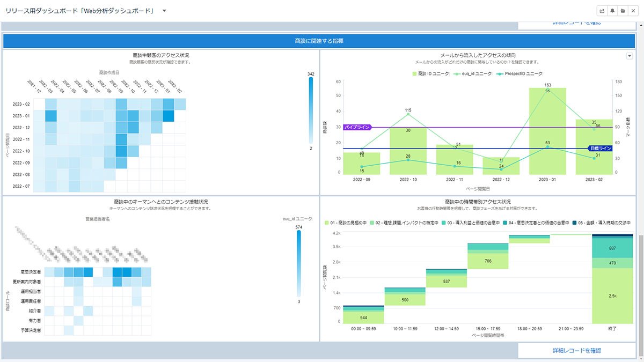644x362 pixels.
Task: Click the euq_id point labeled 115
Action: point(408,114)
